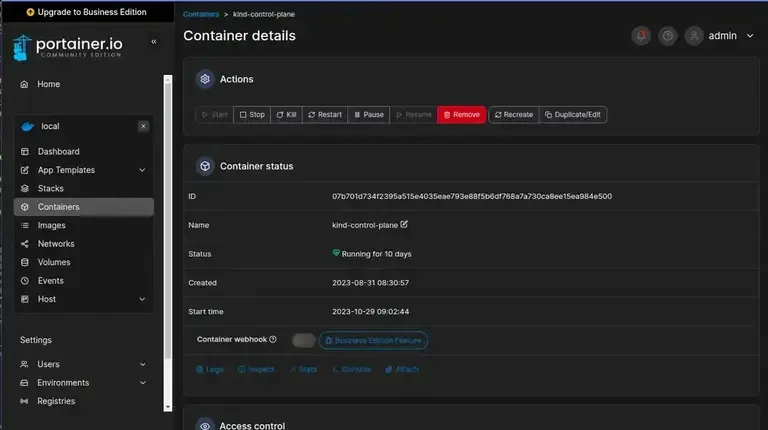Viewport: 768px width, 430px height.
Task: Click the Actions gear icon
Action: pyautogui.click(x=205, y=79)
